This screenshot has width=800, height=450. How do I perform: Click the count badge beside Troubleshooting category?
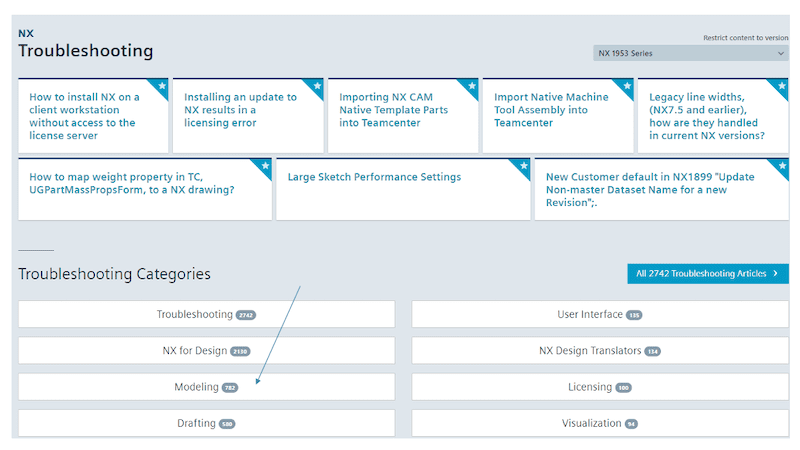[x=246, y=315]
